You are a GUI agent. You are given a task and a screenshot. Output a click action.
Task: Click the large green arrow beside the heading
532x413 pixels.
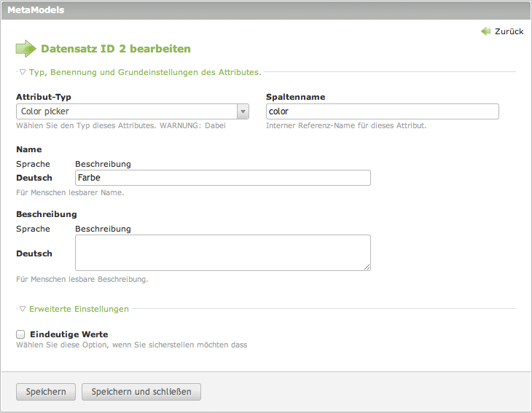tap(26, 49)
